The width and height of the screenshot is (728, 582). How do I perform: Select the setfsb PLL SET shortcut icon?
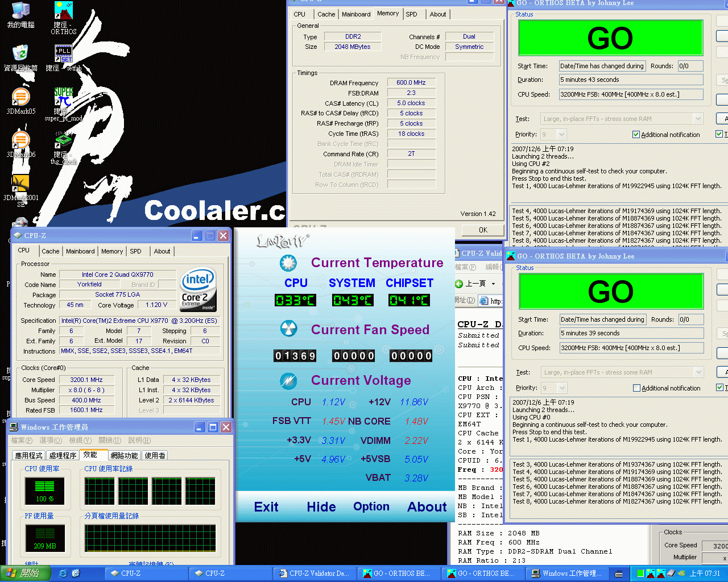coord(63,54)
